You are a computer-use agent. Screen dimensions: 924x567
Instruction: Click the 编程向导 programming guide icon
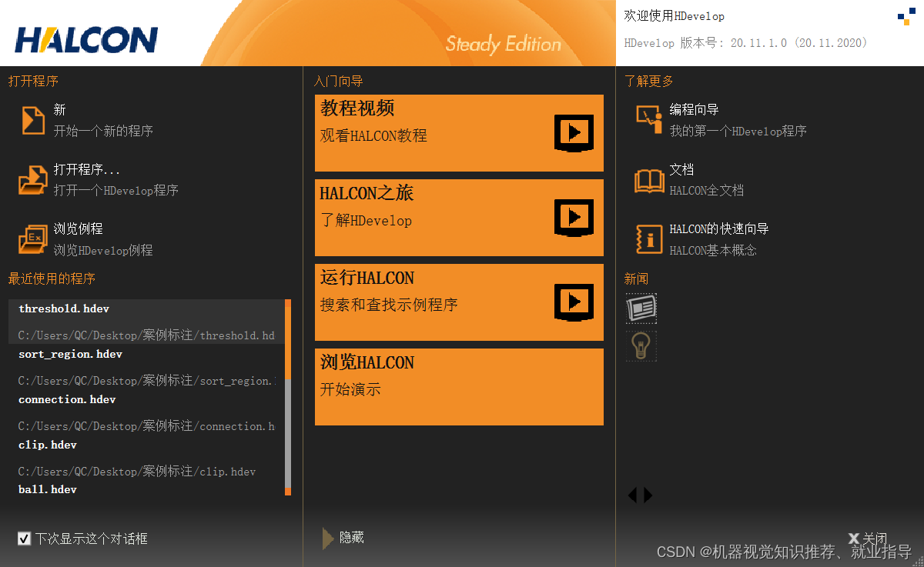649,120
